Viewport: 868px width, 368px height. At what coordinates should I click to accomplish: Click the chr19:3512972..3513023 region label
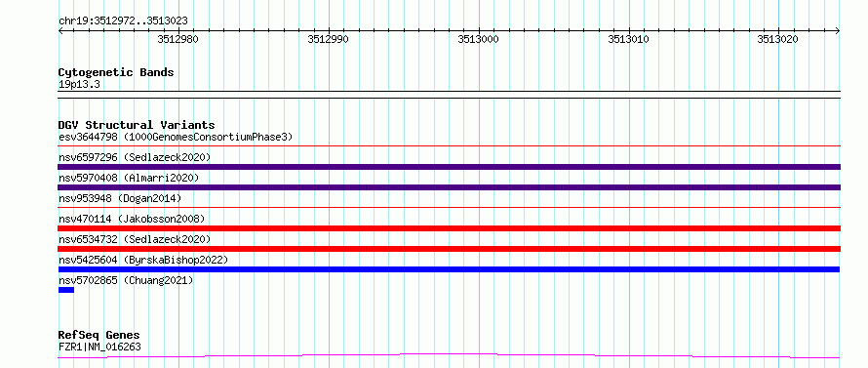click(123, 21)
